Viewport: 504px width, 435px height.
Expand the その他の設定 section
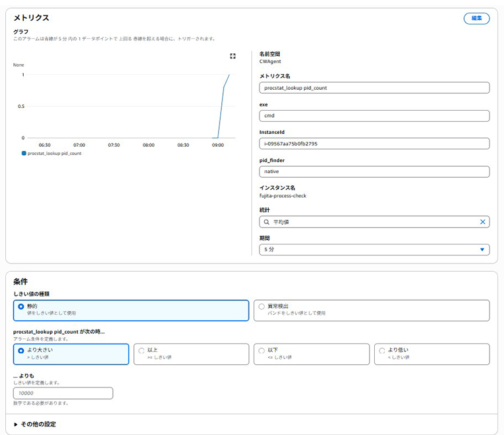pyautogui.click(x=35, y=424)
